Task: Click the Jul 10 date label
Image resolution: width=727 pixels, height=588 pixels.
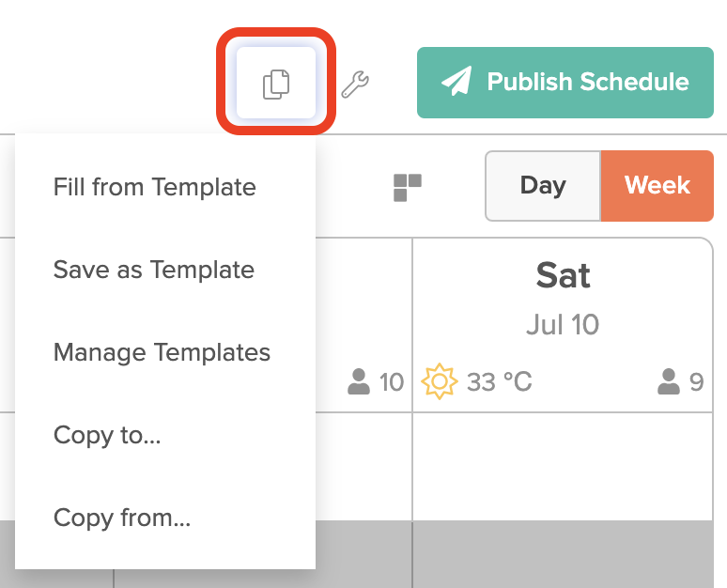Action: (x=563, y=325)
